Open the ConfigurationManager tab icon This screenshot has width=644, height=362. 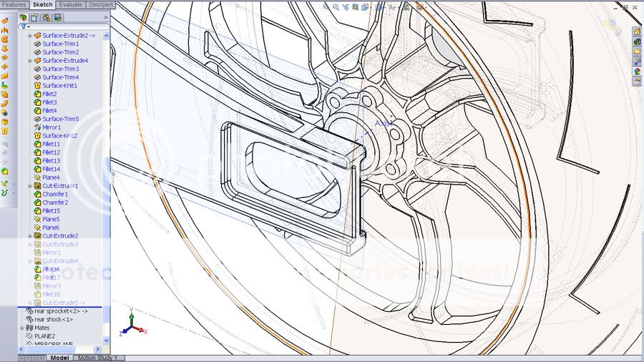[47, 18]
